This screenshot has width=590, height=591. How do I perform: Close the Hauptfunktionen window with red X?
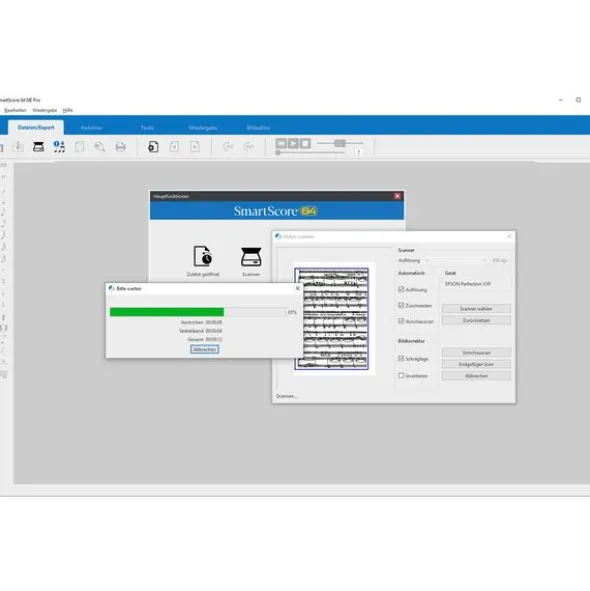(397, 196)
